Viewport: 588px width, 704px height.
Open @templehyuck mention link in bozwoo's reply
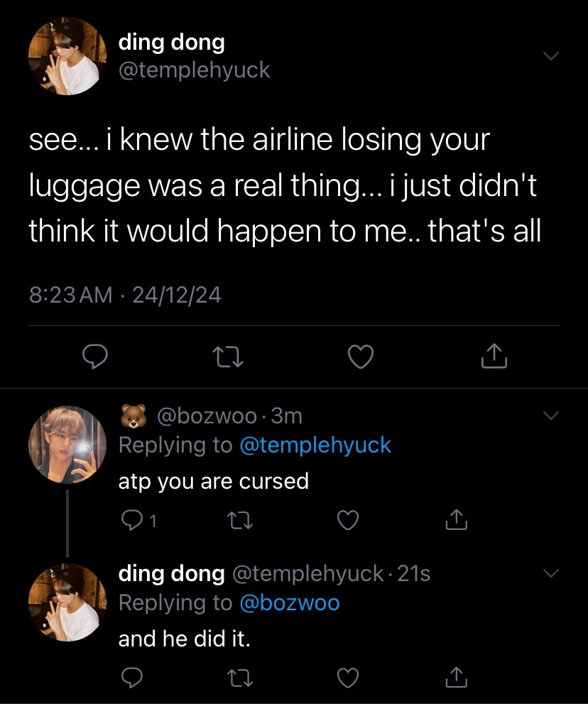(315, 445)
